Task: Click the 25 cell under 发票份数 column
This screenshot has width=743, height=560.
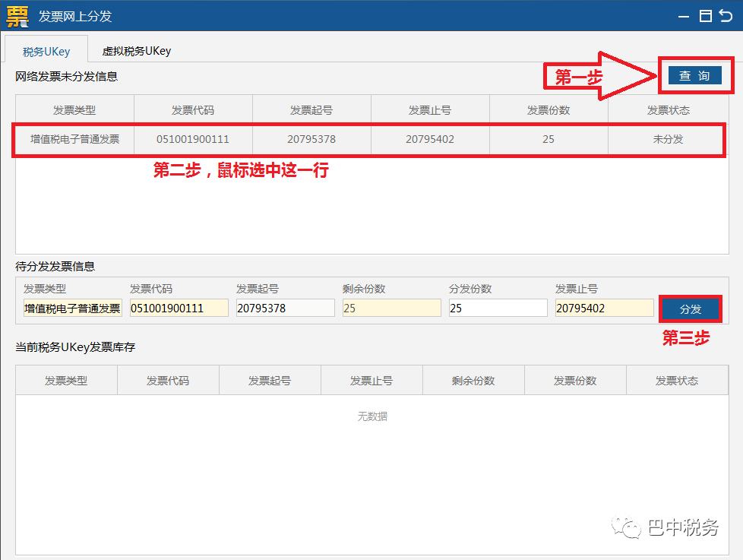Action: click(x=549, y=139)
